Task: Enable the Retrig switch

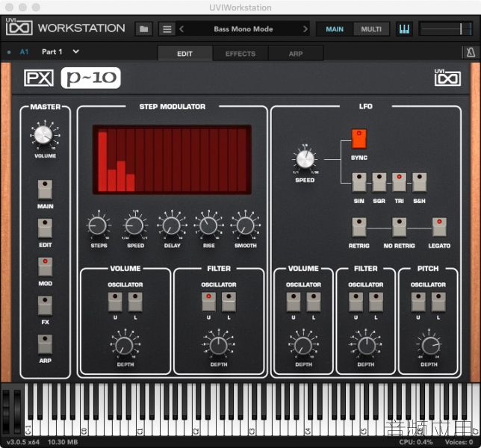Action: pyautogui.click(x=359, y=227)
